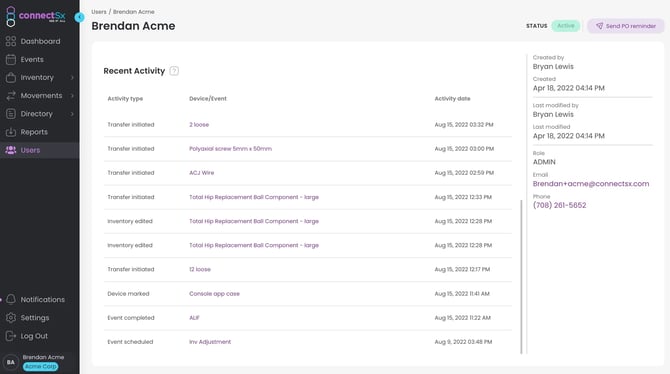Click the Acme Corp badge
670x374 pixels.
pyautogui.click(x=41, y=366)
